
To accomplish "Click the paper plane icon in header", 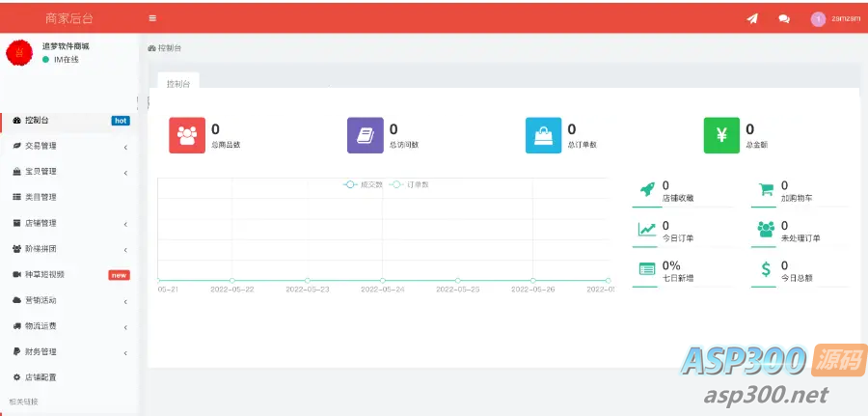I will click(751, 19).
